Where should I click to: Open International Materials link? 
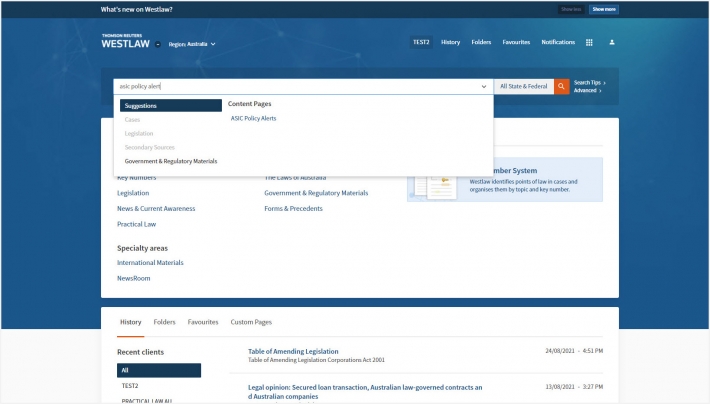pos(150,263)
